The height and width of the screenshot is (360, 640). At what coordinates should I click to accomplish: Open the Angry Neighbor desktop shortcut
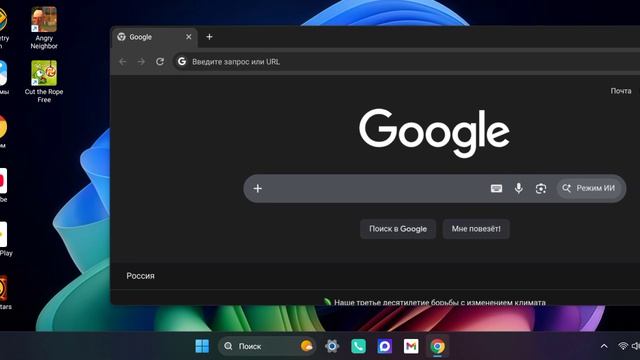point(44,28)
